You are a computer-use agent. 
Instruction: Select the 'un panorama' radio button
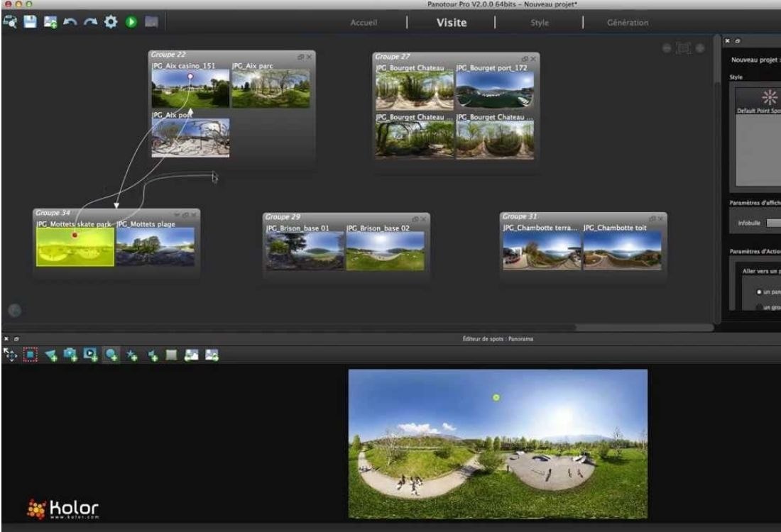point(758,292)
